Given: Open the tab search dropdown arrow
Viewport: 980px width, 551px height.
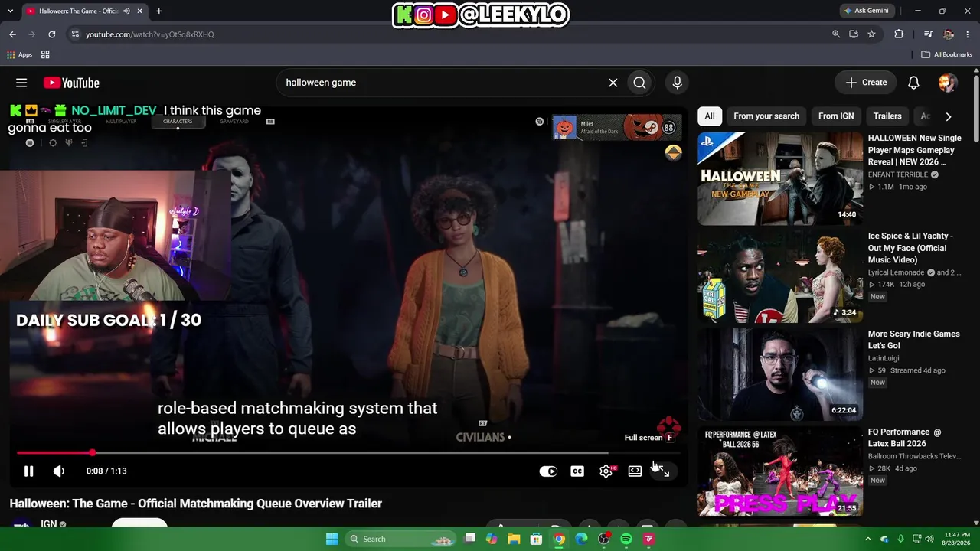Looking at the screenshot, I should tap(10, 11).
